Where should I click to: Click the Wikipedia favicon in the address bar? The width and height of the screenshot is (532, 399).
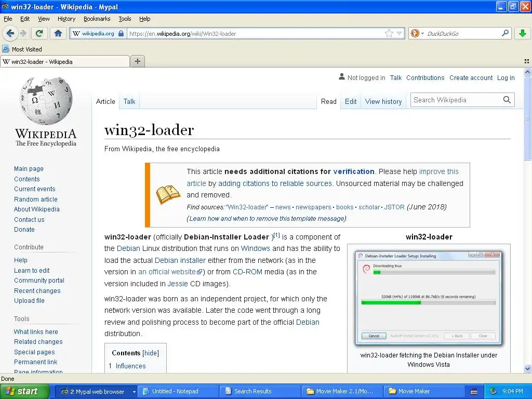pyautogui.click(x=76, y=33)
